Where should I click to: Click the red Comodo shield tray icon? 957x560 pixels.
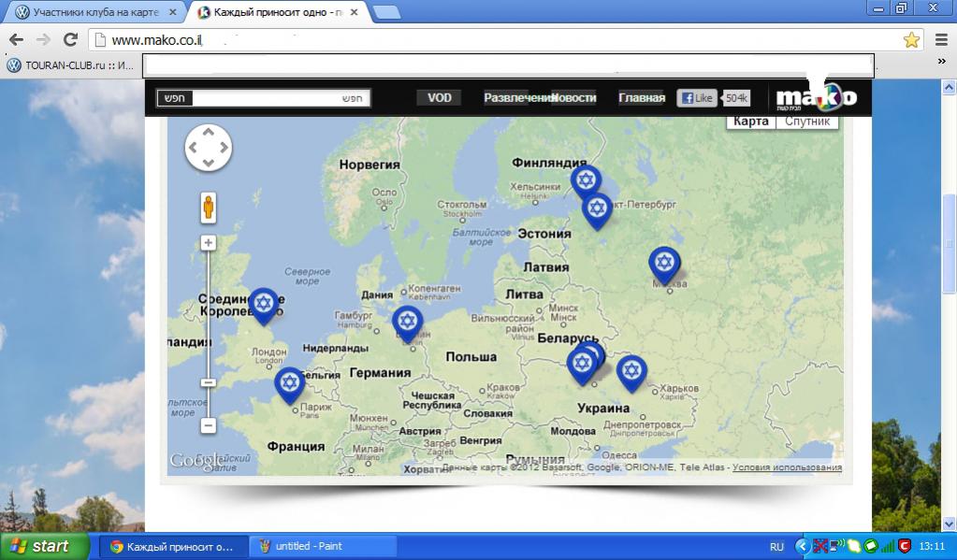click(x=905, y=546)
